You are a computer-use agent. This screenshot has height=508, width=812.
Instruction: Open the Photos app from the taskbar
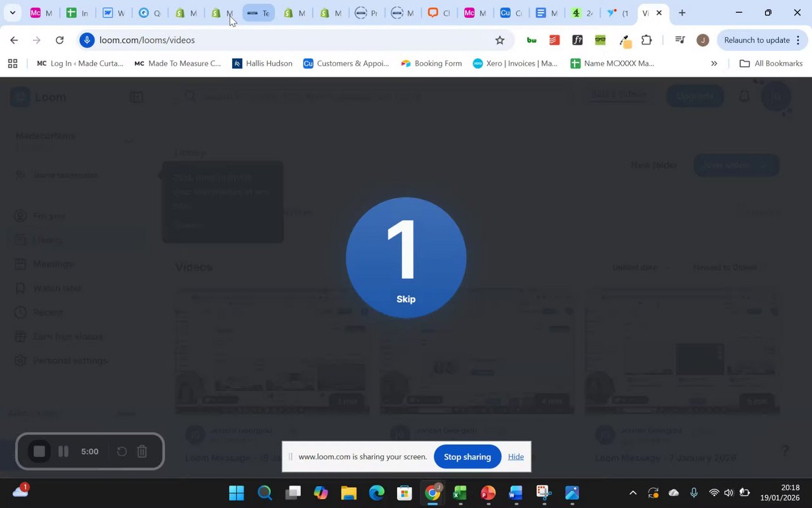tap(572, 493)
